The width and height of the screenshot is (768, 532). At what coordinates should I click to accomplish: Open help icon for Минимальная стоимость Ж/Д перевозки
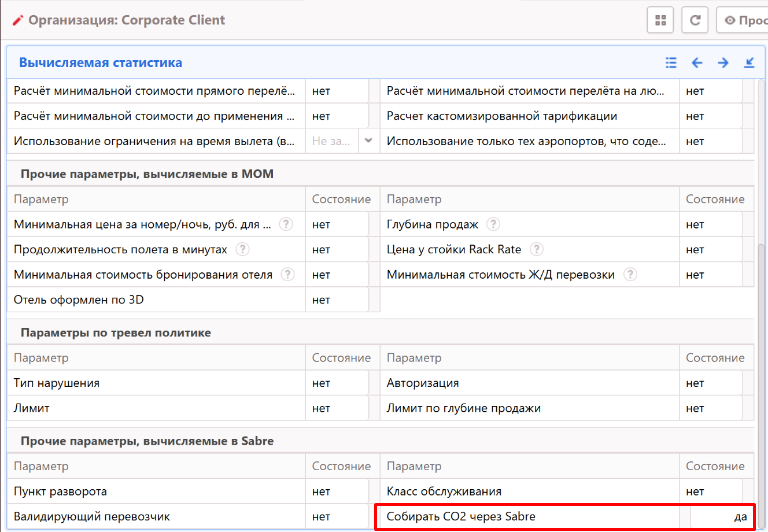630,275
